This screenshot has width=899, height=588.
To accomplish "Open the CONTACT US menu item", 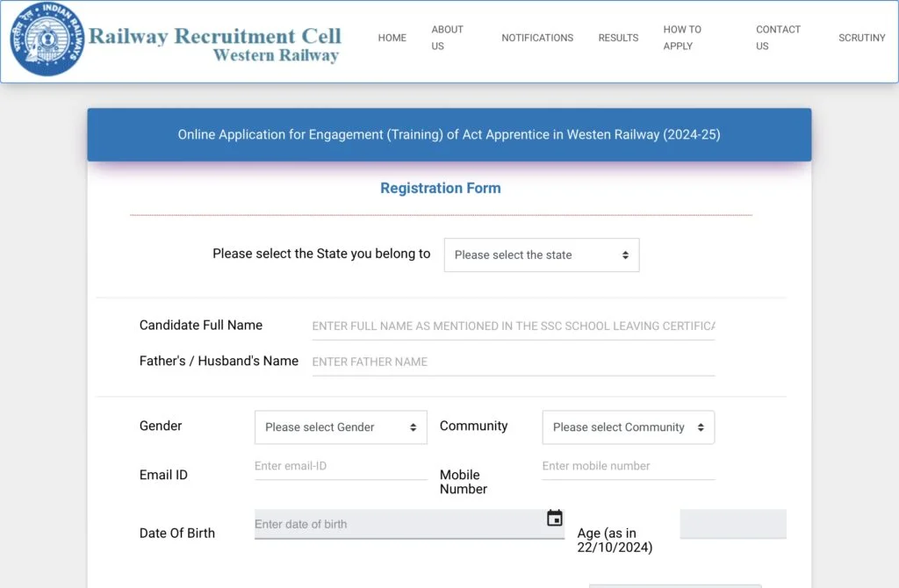I will click(x=778, y=38).
